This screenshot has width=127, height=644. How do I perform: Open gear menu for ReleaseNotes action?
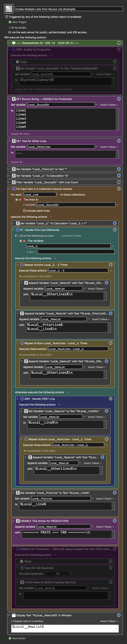pos(119,43)
